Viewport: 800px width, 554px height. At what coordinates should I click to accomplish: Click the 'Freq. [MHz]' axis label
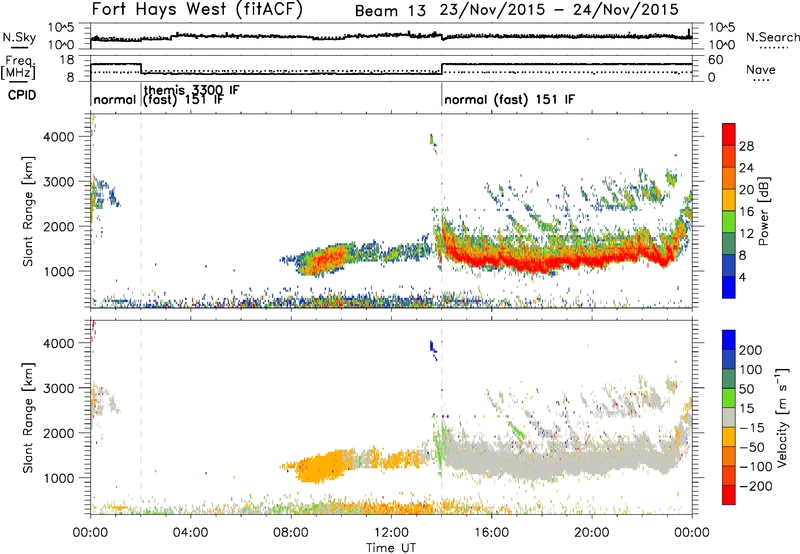[18, 68]
